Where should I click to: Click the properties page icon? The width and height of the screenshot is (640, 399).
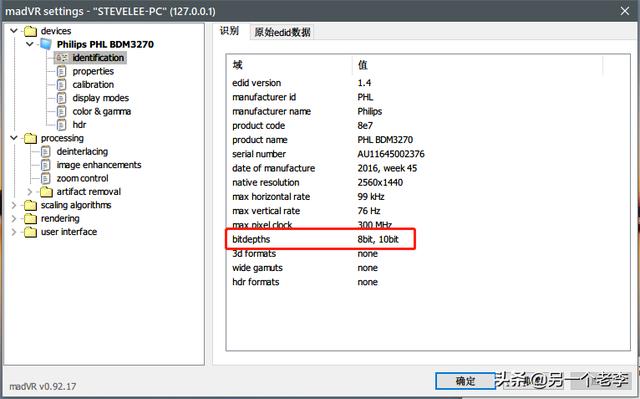[61, 71]
